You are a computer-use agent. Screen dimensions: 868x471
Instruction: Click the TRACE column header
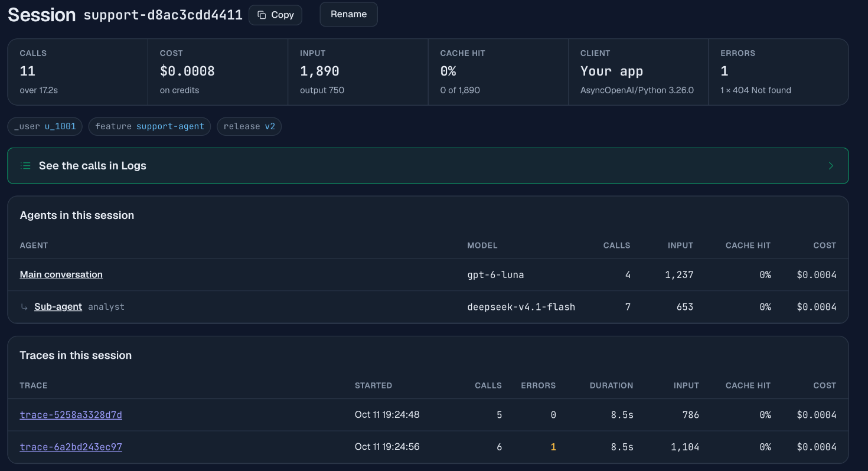pyautogui.click(x=34, y=385)
